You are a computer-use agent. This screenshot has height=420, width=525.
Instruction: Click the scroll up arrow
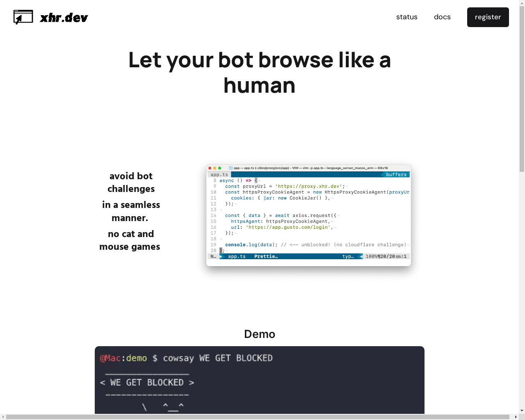point(522,2)
